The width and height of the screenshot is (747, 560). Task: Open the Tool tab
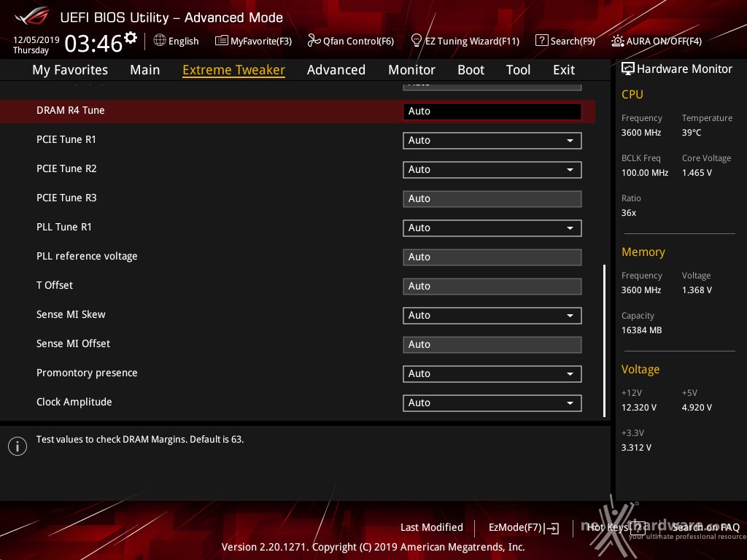click(x=519, y=69)
